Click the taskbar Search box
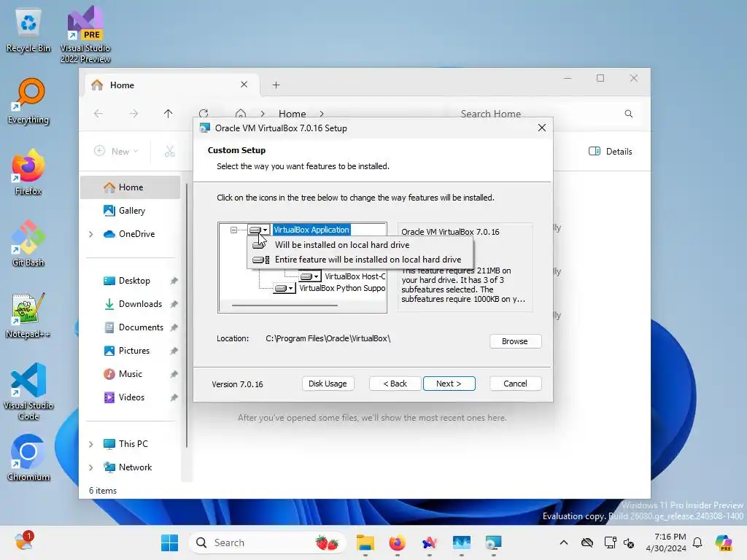The height and width of the screenshot is (560, 747). pos(268,542)
